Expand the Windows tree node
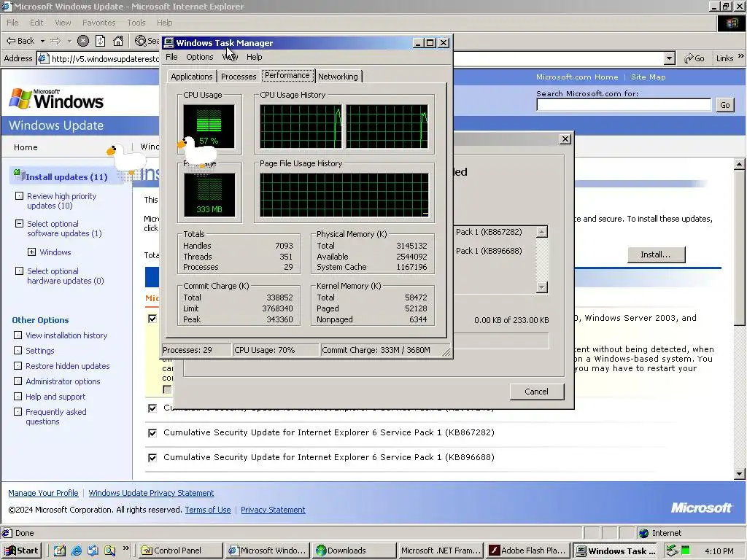747x560 pixels. (31, 252)
